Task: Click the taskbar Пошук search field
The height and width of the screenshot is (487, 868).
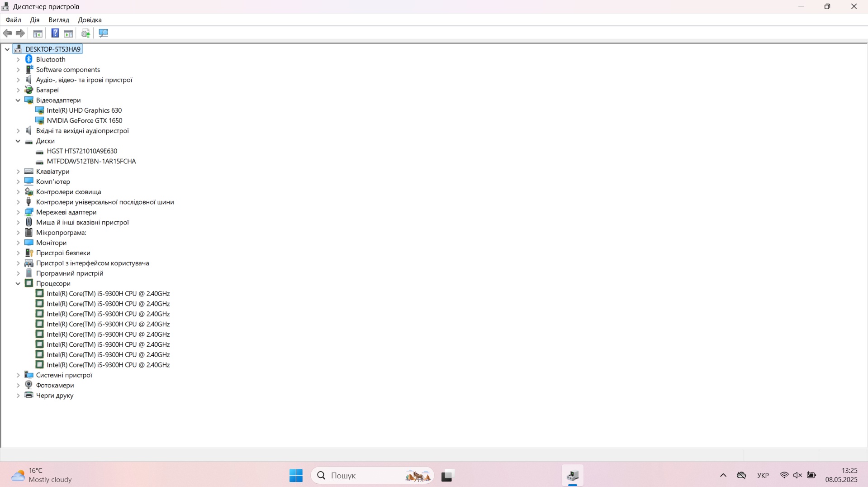Action: (x=372, y=476)
